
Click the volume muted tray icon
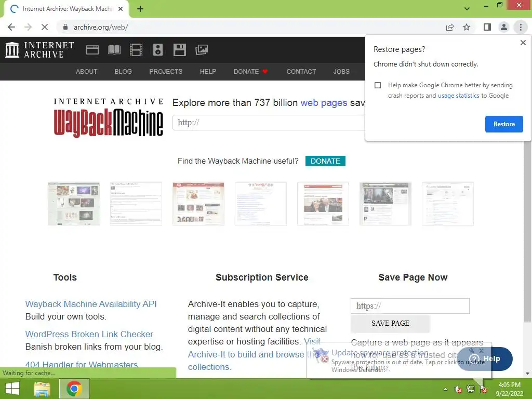[x=458, y=389]
